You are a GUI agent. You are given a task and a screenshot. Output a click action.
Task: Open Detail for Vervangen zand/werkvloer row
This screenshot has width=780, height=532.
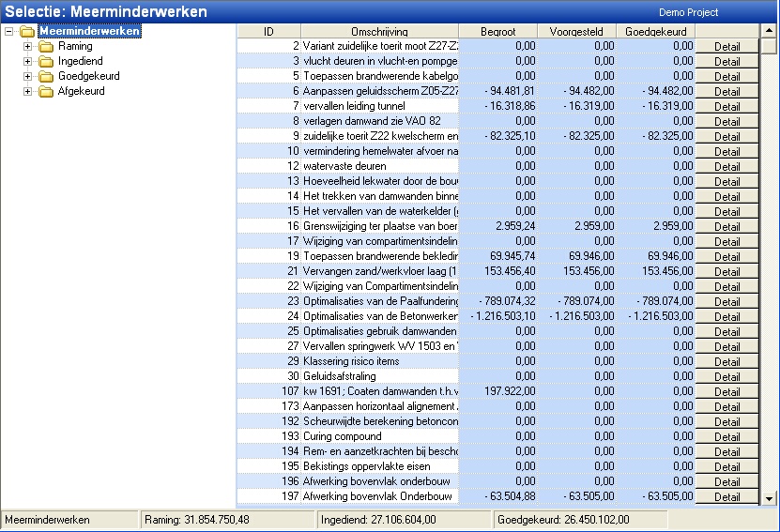click(726, 271)
